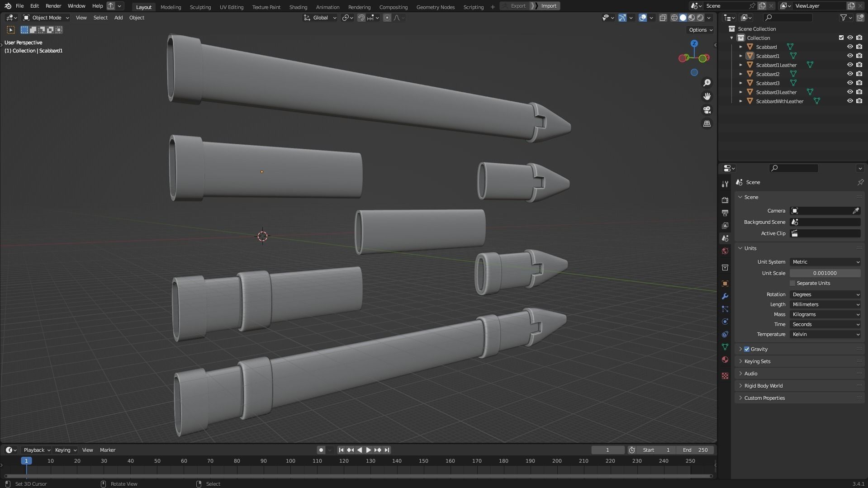This screenshot has height=488, width=868.
Task: Open the Unit System dropdown
Action: 825,262
